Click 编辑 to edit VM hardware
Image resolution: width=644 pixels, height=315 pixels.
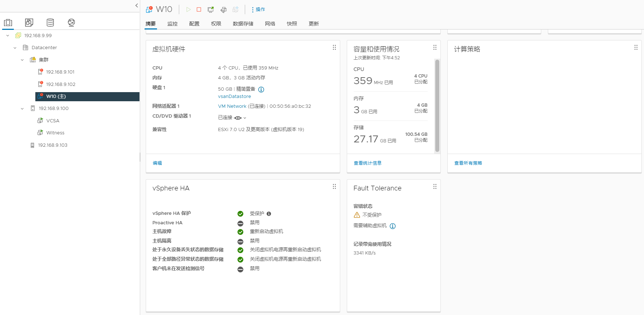tap(157, 163)
